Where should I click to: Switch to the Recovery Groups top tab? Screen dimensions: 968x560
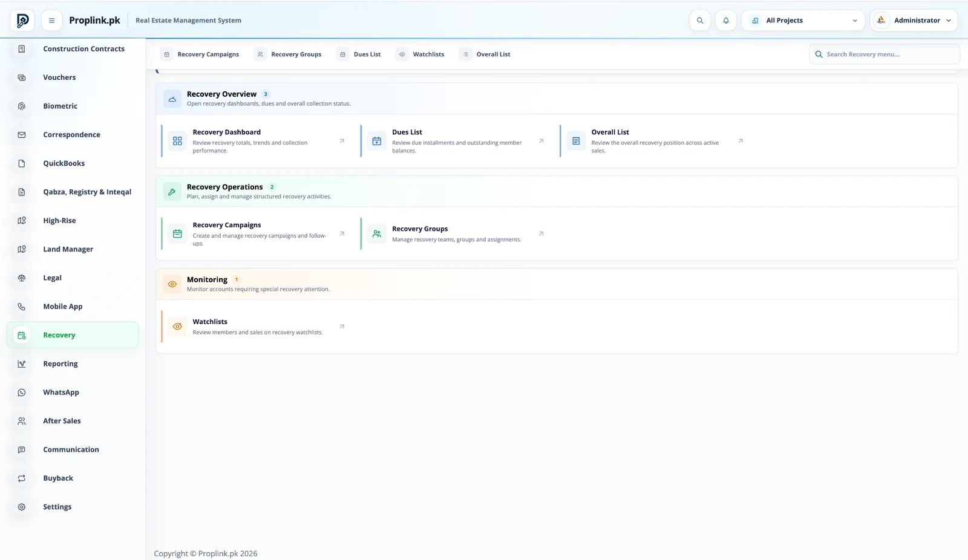(x=288, y=54)
